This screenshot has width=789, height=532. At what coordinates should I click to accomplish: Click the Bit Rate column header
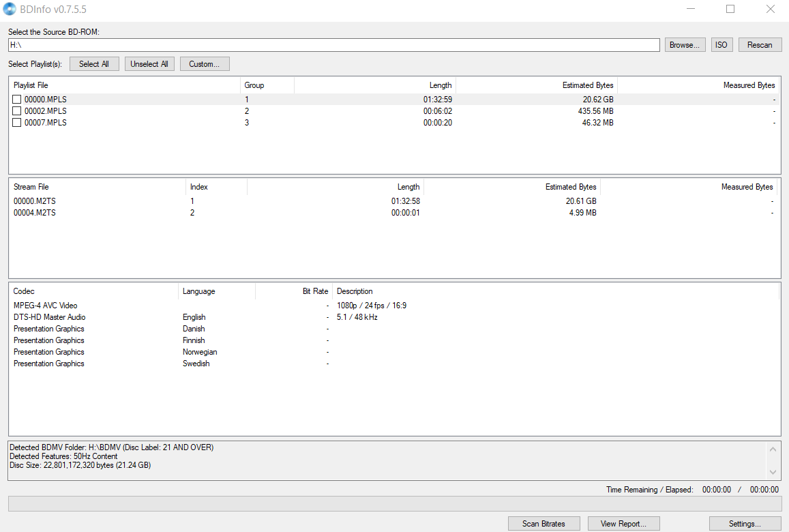tap(293, 291)
